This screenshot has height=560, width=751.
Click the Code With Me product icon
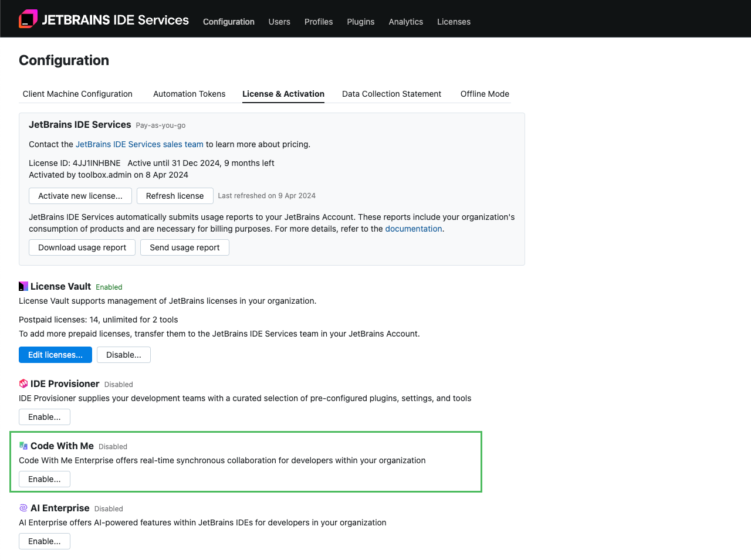pyautogui.click(x=23, y=446)
